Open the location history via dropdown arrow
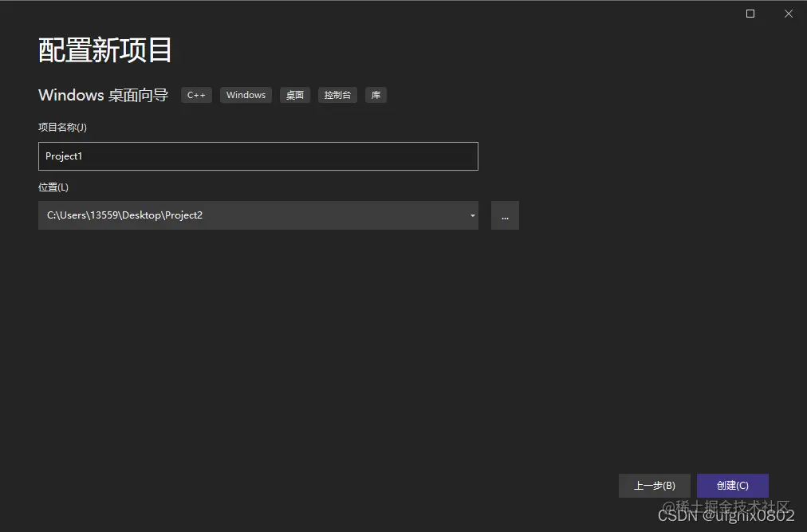807x532 pixels. pyautogui.click(x=471, y=215)
